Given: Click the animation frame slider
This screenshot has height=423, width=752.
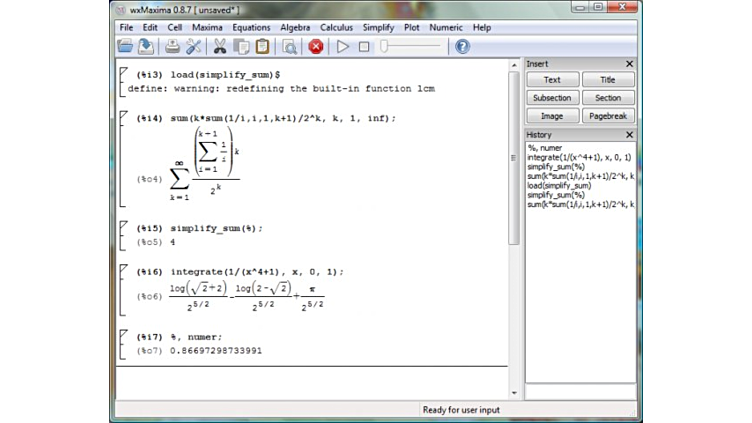Looking at the screenshot, I should click(410, 46).
